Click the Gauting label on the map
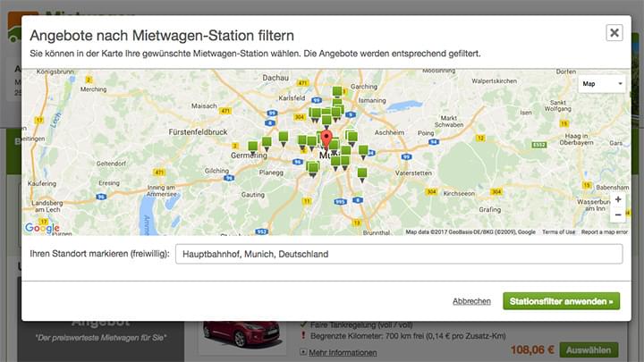Screen dimensions: 644x362 tap(253, 195)
